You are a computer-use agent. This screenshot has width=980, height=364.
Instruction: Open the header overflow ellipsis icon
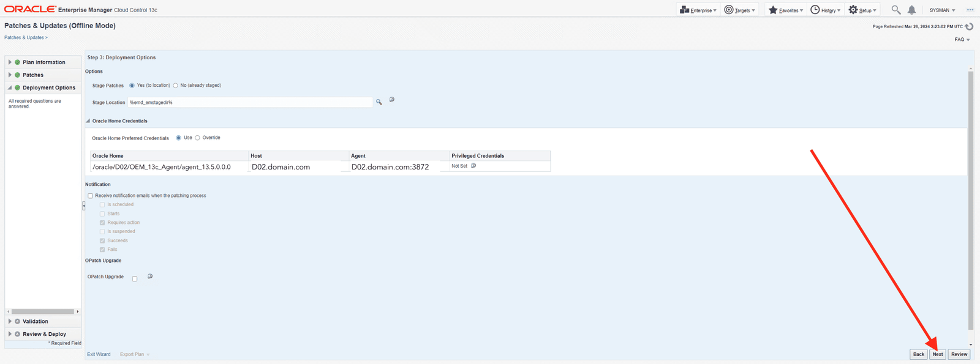(x=970, y=10)
